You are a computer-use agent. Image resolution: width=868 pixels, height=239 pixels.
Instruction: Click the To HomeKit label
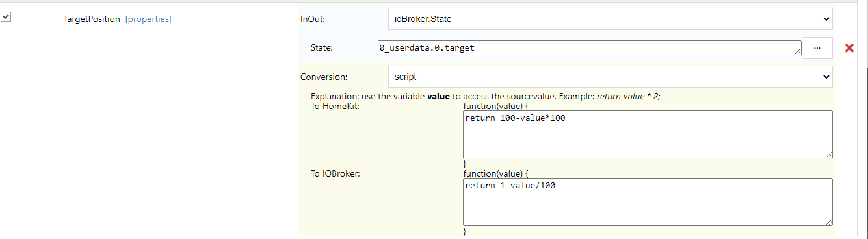335,106
